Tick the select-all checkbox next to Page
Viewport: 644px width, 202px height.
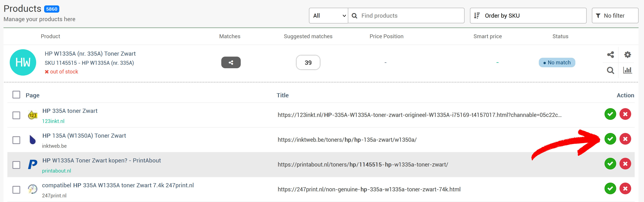click(16, 95)
